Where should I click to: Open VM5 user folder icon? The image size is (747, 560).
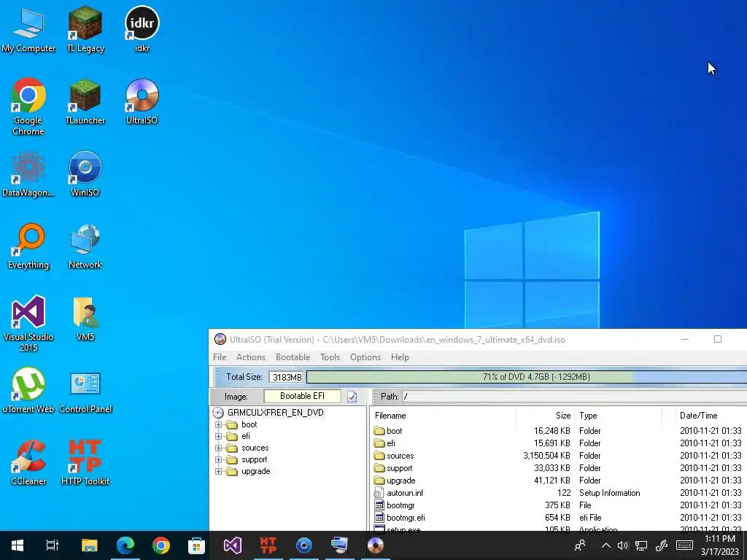coord(85,319)
